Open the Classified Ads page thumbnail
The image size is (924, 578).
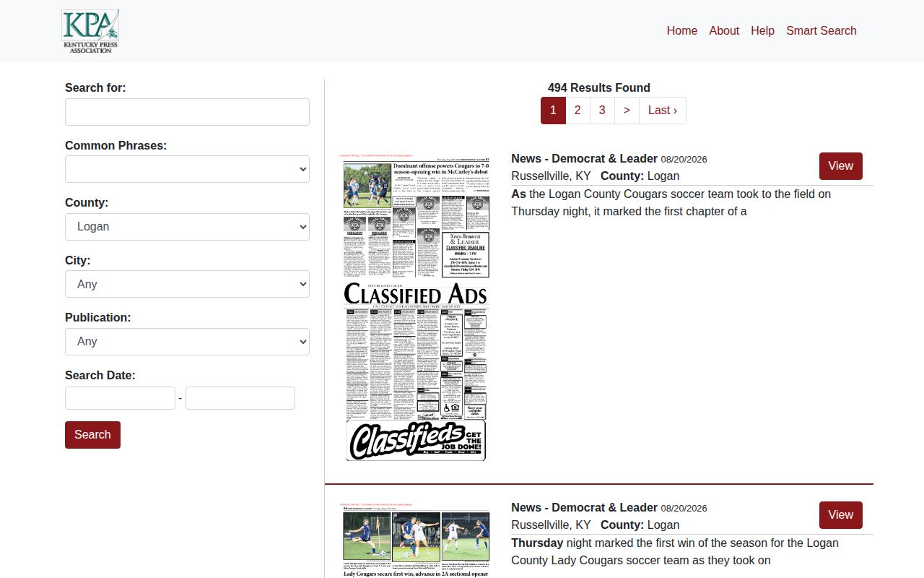pos(415,308)
